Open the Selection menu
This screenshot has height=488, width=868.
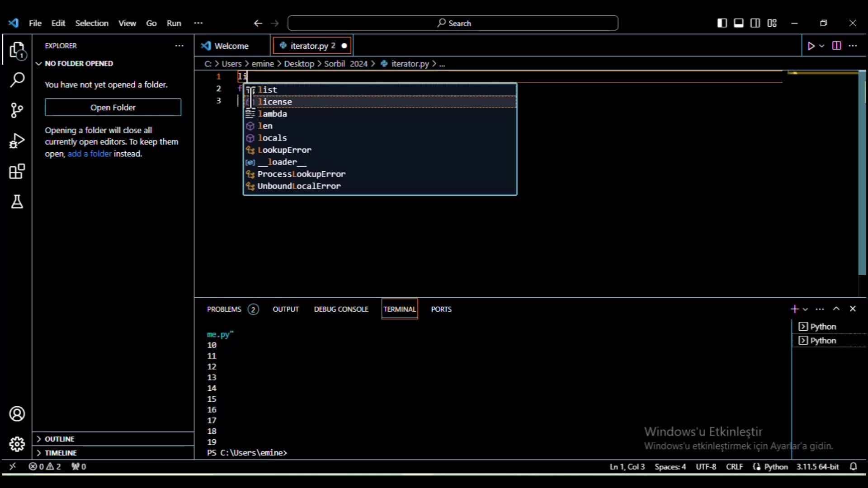92,23
